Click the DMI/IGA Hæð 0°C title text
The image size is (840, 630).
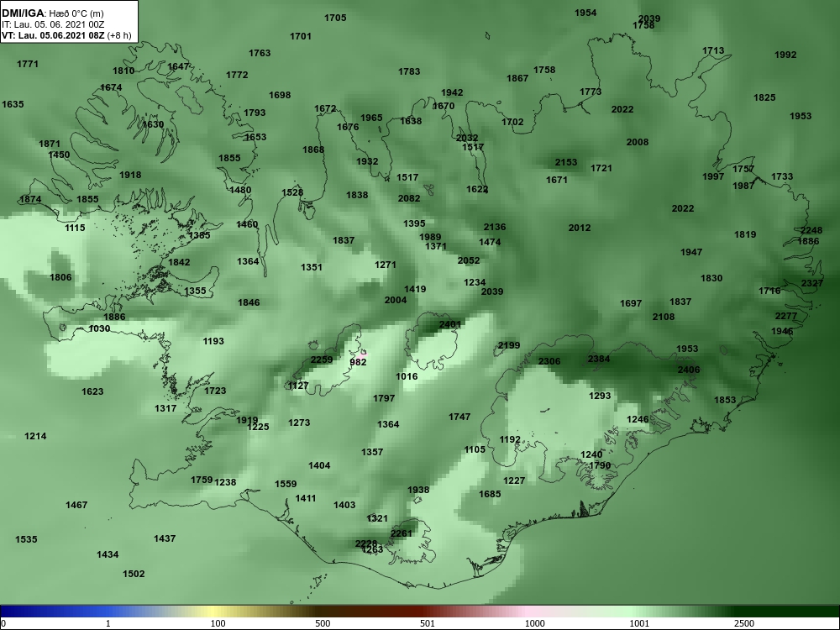52,13
